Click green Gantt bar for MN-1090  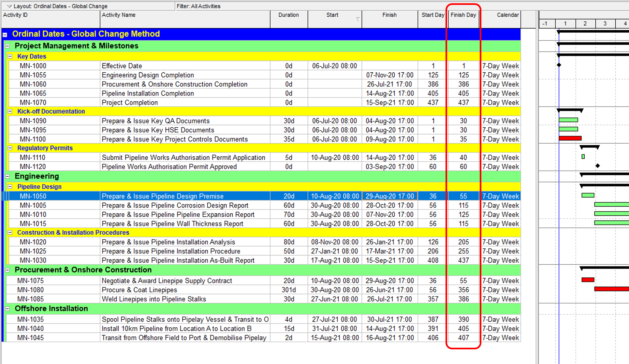(568, 120)
